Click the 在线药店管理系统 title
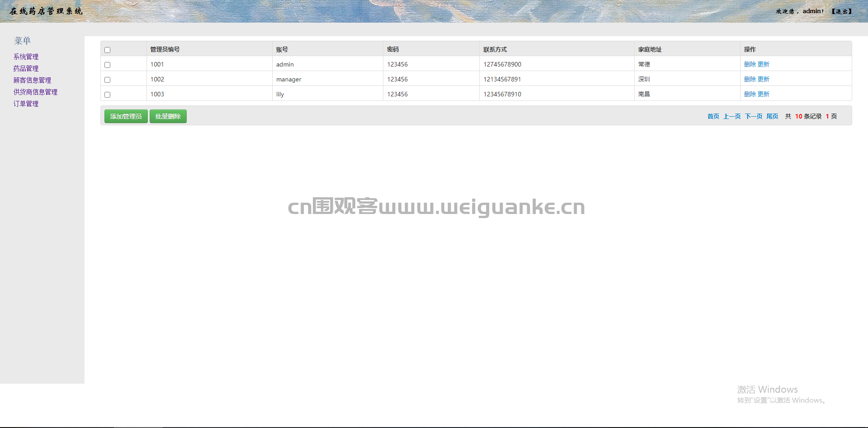868x428 pixels. 46,11
